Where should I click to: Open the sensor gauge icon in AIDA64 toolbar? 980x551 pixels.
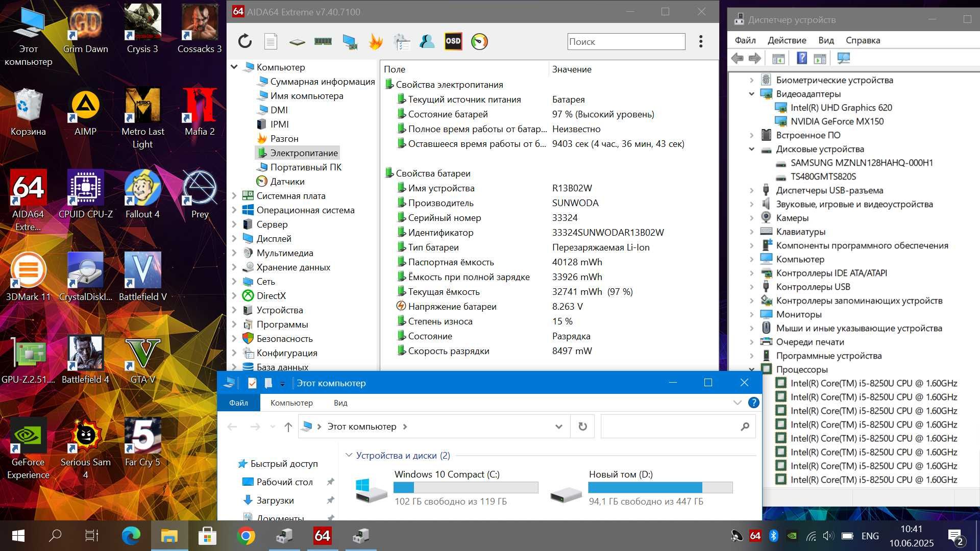click(x=479, y=41)
